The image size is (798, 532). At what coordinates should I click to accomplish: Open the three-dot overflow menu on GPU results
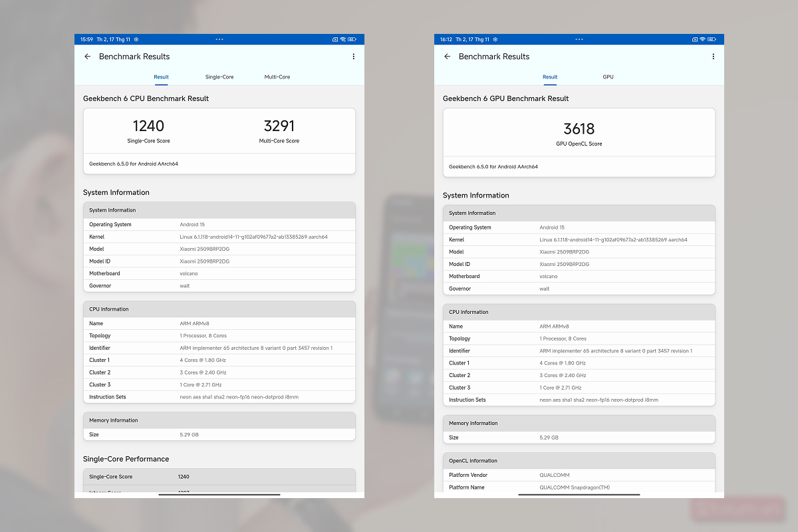713,56
